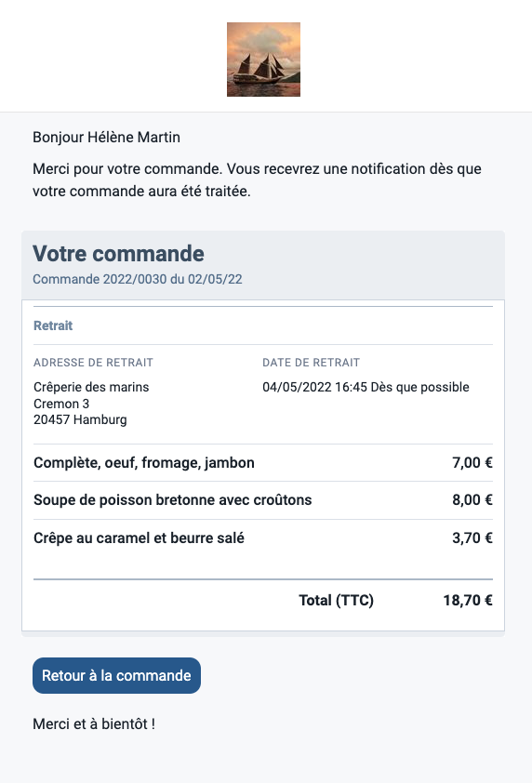The width and height of the screenshot is (532, 783).
Task: Click the Soupe de poisson bretonne item
Action: click(172, 500)
